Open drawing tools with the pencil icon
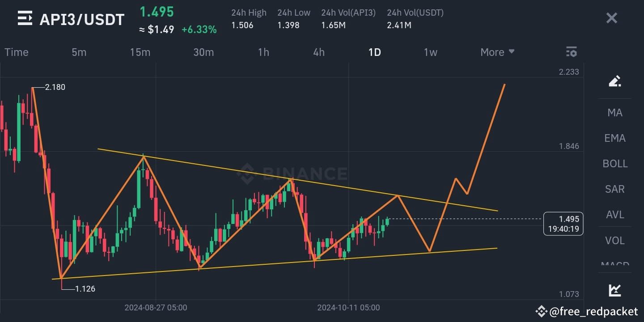Screen dimensions: 644x322 coord(614,81)
